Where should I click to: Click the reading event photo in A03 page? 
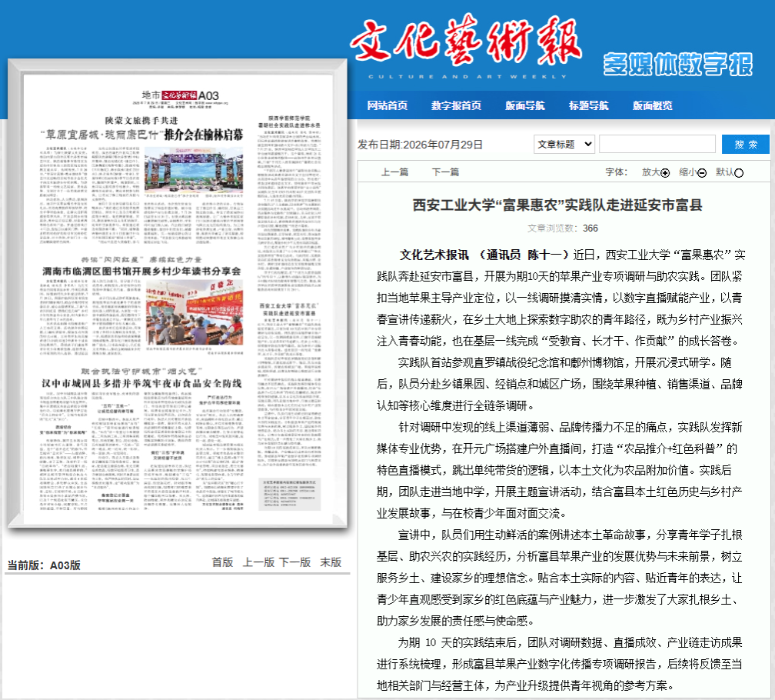pos(195,312)
